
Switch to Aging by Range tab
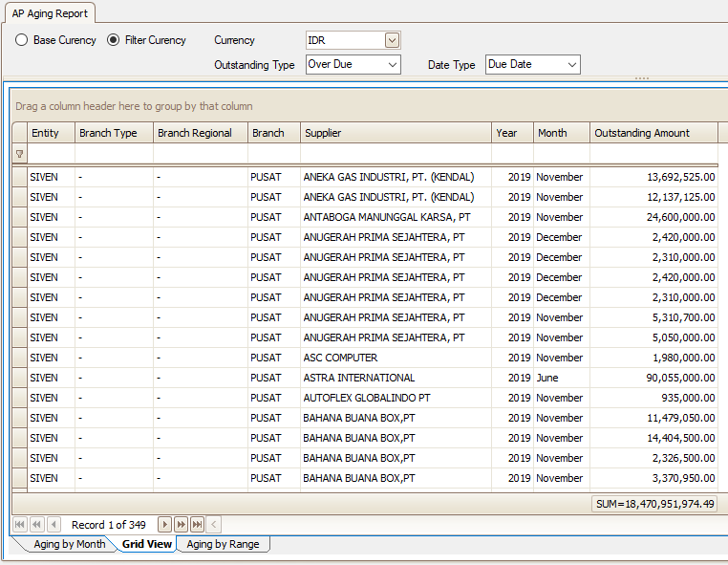click(223, 544)
